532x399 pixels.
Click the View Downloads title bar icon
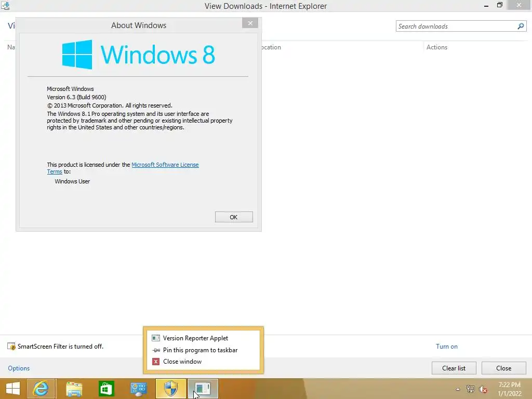(5, 5)
